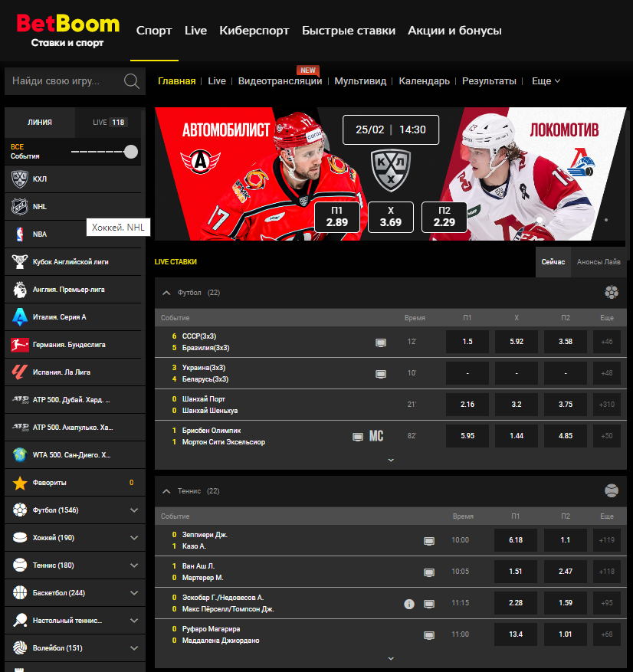Open video stream icon for Руфаро Магарира match

click(x=429, y=635)
